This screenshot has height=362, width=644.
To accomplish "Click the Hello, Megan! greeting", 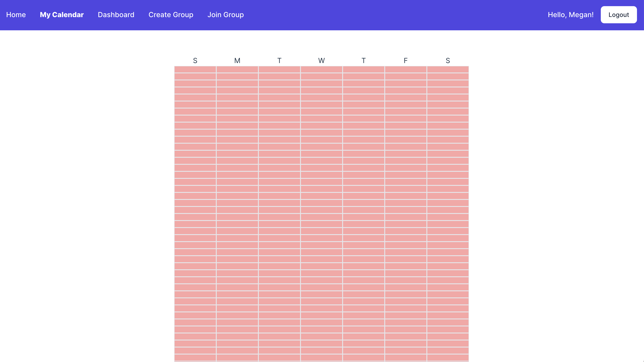I will point(571,14).
